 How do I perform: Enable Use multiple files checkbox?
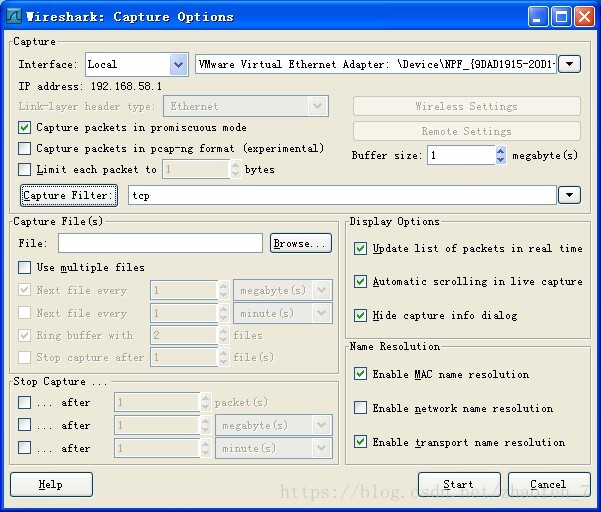click(25, 267)
